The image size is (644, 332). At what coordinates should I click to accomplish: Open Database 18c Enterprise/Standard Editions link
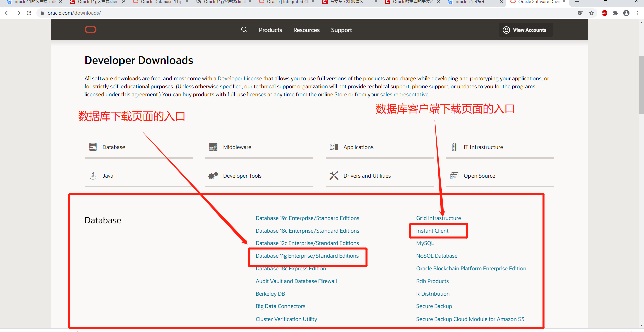[307, 231]
